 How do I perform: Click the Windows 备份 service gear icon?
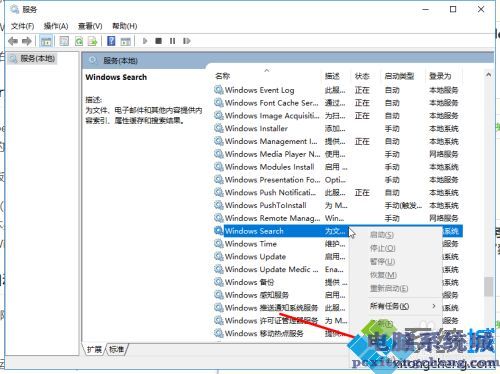[219, 282]
